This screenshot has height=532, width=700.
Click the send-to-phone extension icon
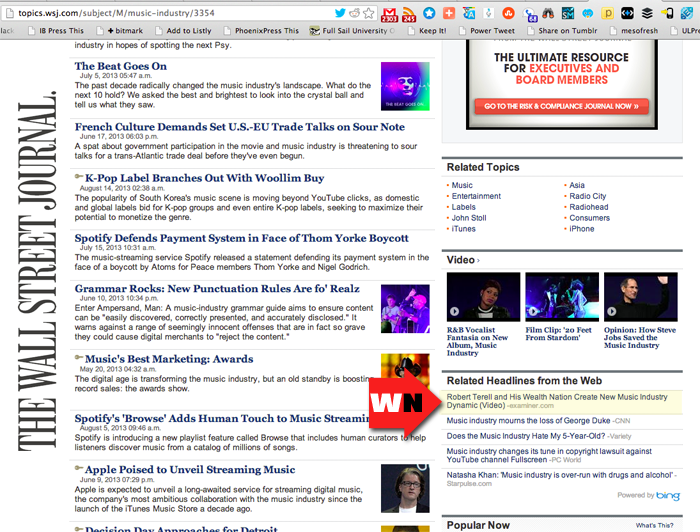point(667,13)
